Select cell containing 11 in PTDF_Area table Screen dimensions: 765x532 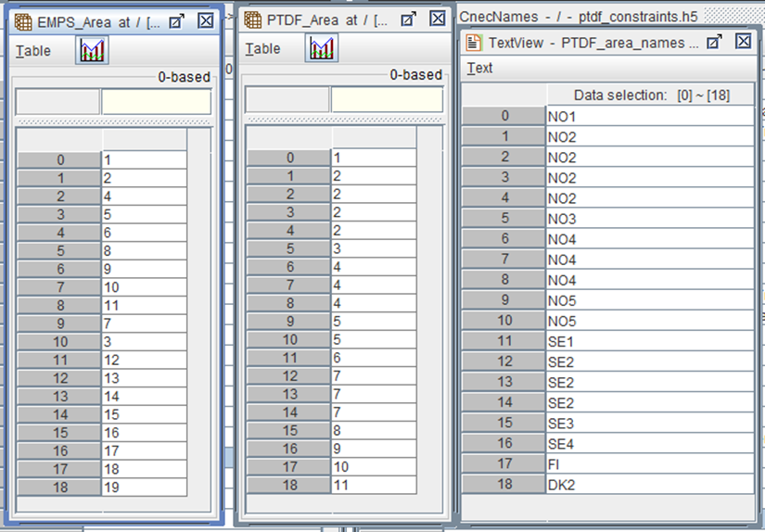click(x=373, y=485)
